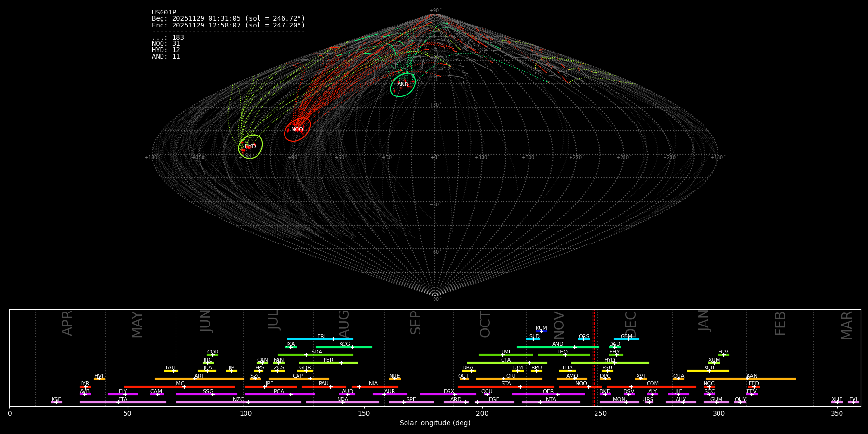Click the KSE shower label
The height and width of the screenshot is (434, 868).
(56, 400)
